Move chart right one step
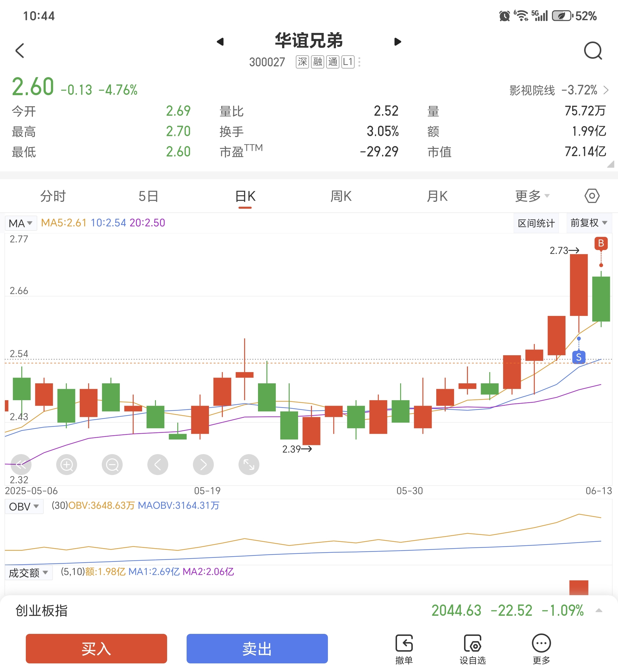618x672 pixels. (203, 464)
